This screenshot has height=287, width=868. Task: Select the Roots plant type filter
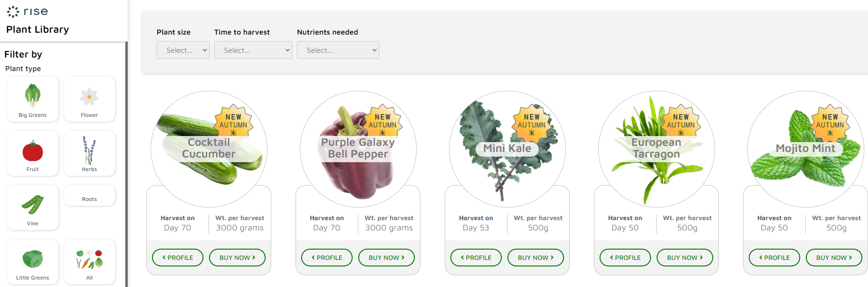click(89, 196)
